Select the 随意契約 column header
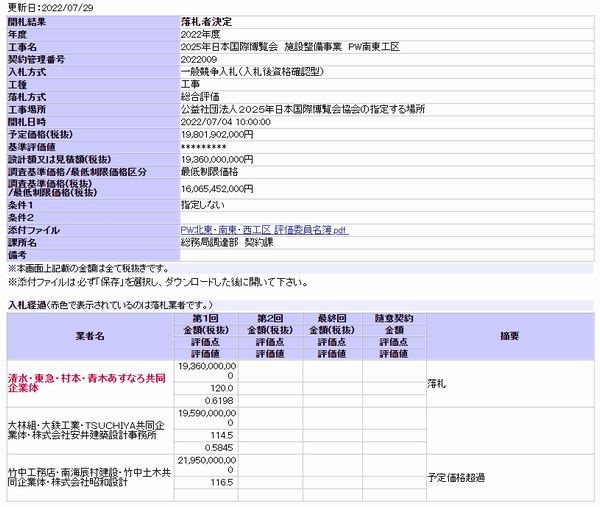Viewport: 600px width, 507px height. 394,318
